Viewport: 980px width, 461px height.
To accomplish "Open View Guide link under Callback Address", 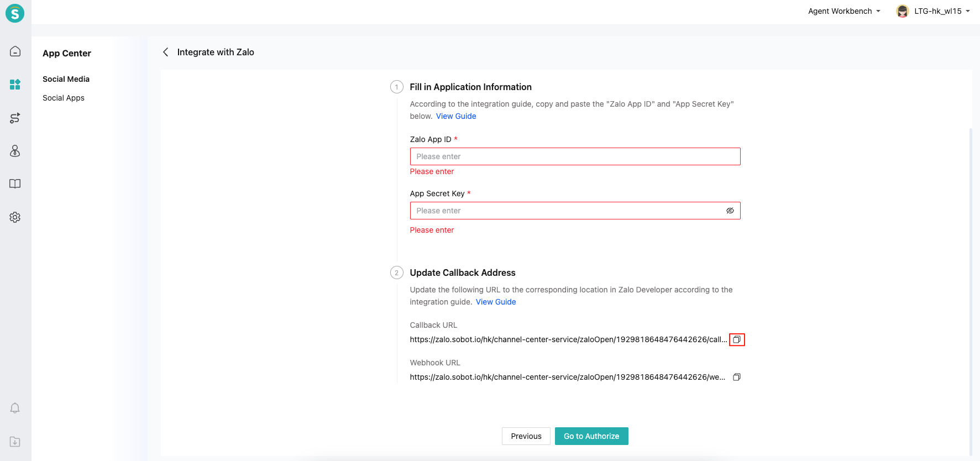I will 496,302.
